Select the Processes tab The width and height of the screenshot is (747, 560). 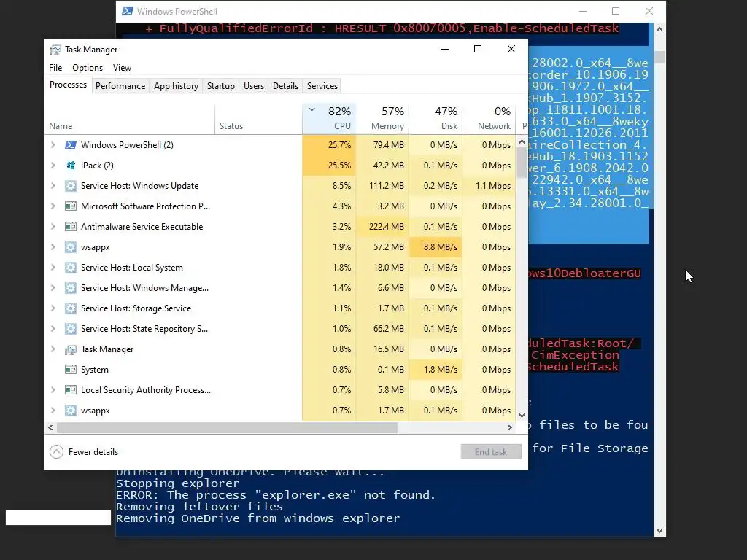click(68, 85)
